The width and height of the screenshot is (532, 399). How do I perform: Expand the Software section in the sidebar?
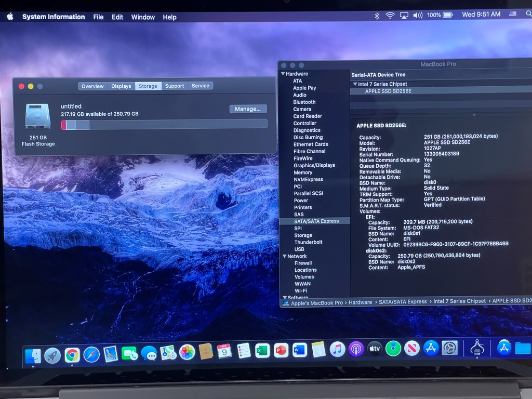tap(285, 297)
